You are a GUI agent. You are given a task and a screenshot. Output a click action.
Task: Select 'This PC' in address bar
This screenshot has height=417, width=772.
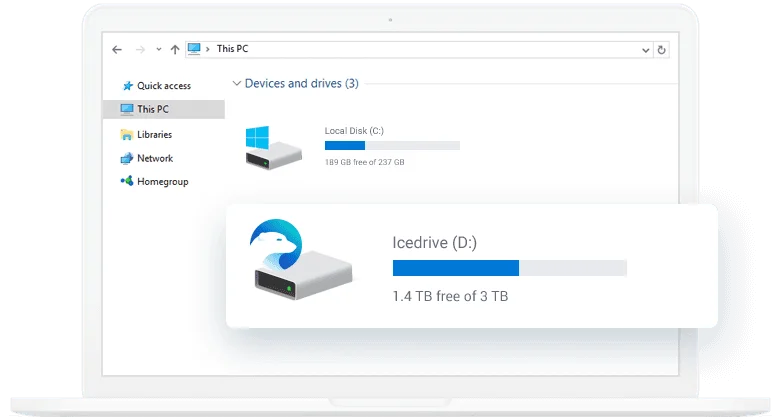232,49
